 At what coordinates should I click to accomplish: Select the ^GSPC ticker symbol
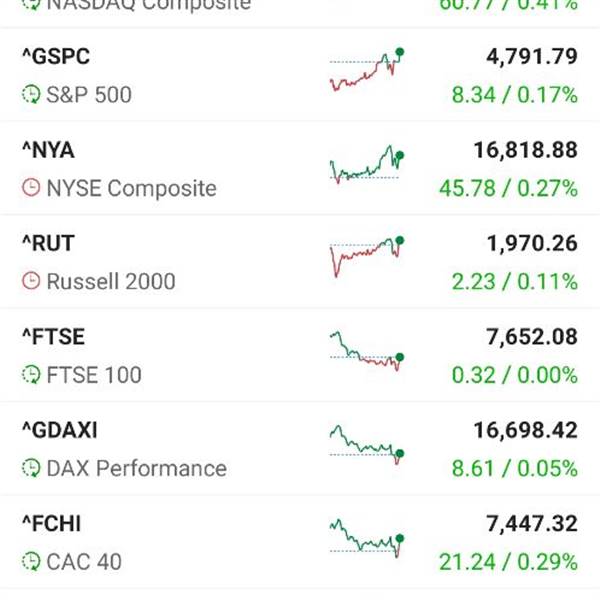[x=56, y=57]
